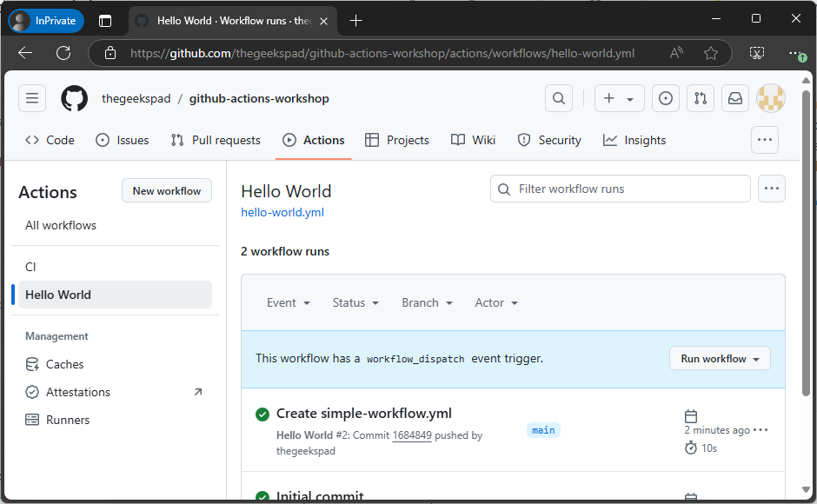Screen dimensions: 817x504
Task: Open the plus create-new button
Action: point(608,98)
